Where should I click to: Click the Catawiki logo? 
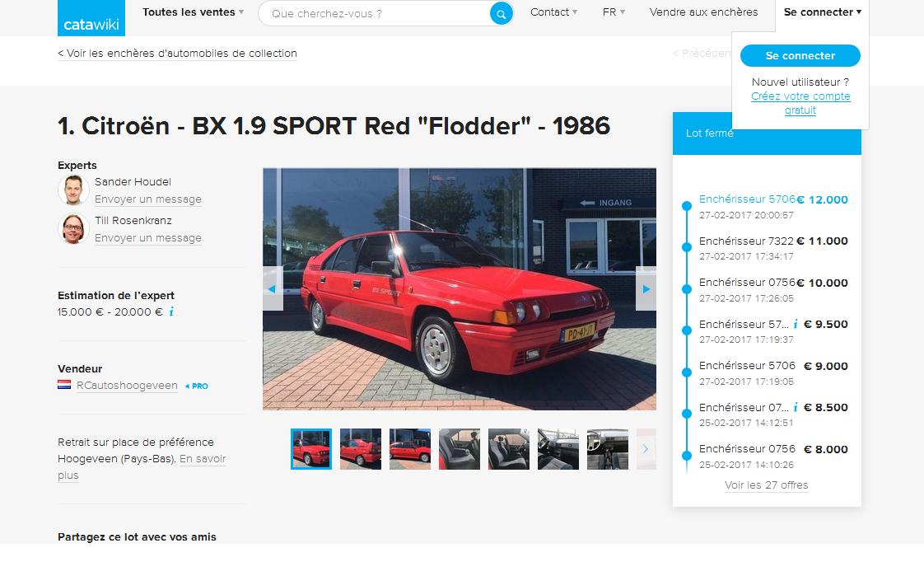coord(91,17)
